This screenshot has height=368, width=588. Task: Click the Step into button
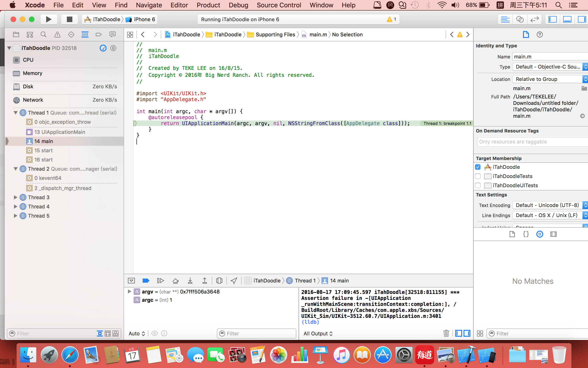(190, 281)
